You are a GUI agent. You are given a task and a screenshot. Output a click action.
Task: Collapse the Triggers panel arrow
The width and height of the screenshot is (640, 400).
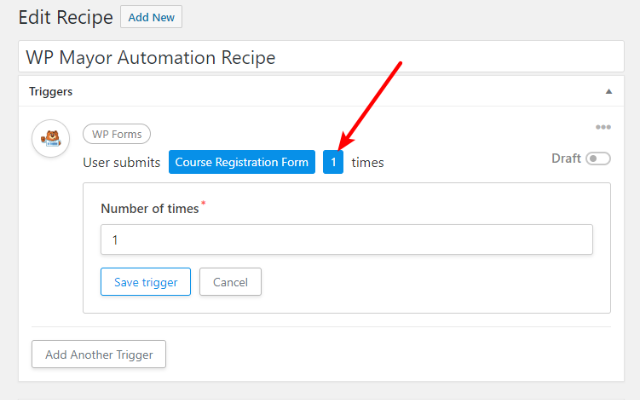click(x=609, y=91)
